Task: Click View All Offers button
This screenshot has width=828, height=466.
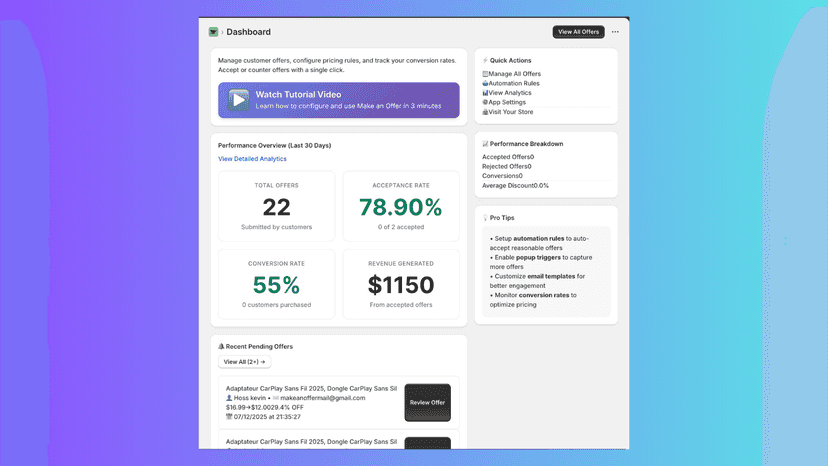Action: pos(578,32)
